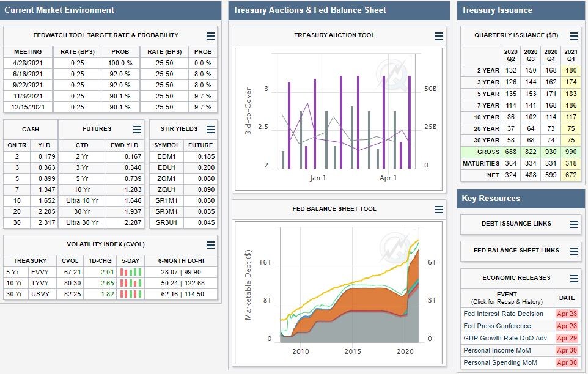Image resolution: width=588 pixels, height=374 pixels.
Task: Select the Treasury Issuance section header
Action: pos(497,10)
